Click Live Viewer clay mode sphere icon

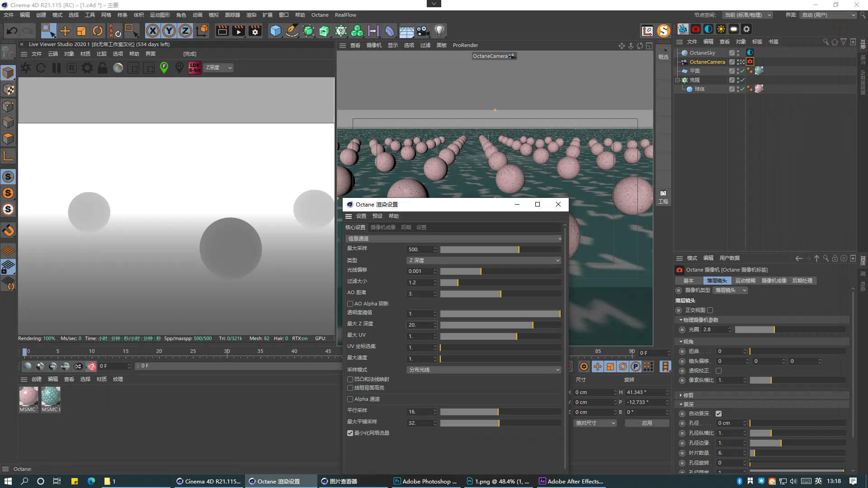[x=118, y=68]
